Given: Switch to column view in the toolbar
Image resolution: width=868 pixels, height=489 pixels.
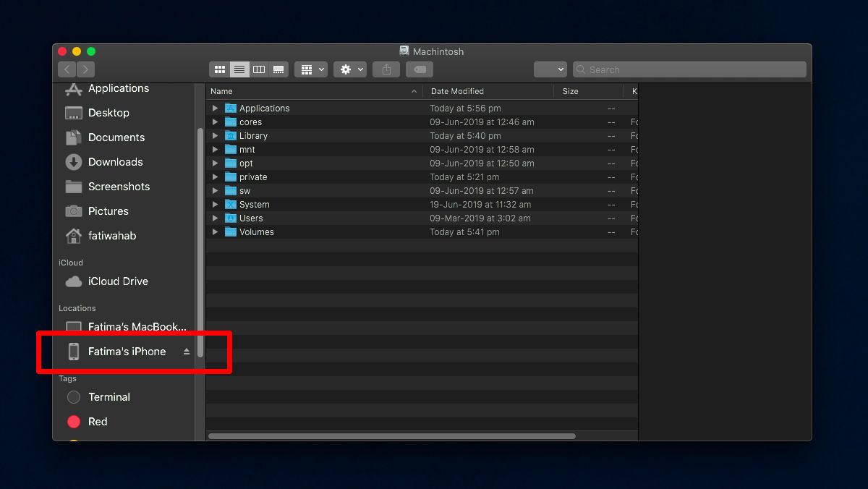Looking at the screenshot, I should [x=259, y=69].
